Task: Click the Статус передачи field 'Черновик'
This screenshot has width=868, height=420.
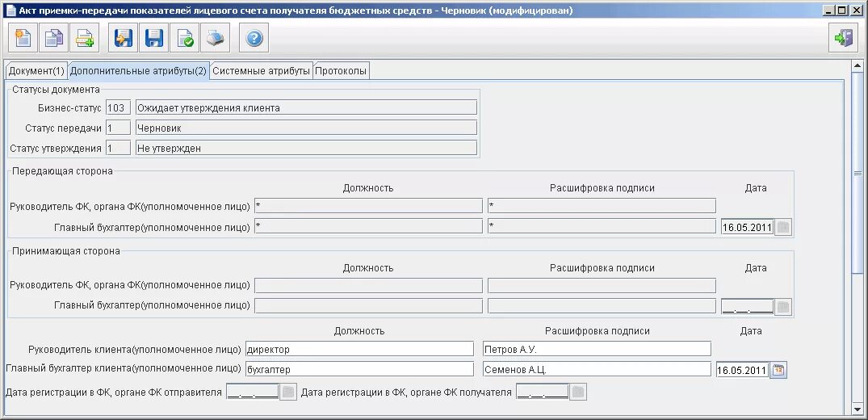Action: pyautogui.click(x=306, y=128)
